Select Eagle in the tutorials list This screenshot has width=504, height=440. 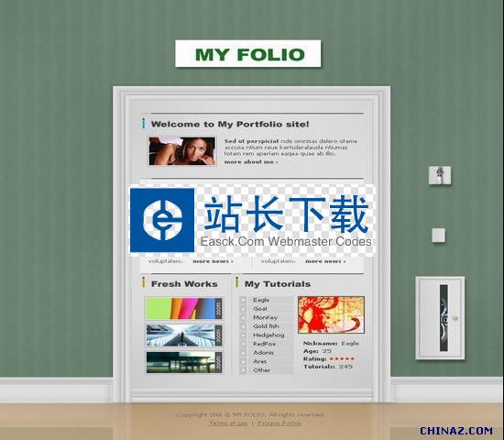pos(261,300)
